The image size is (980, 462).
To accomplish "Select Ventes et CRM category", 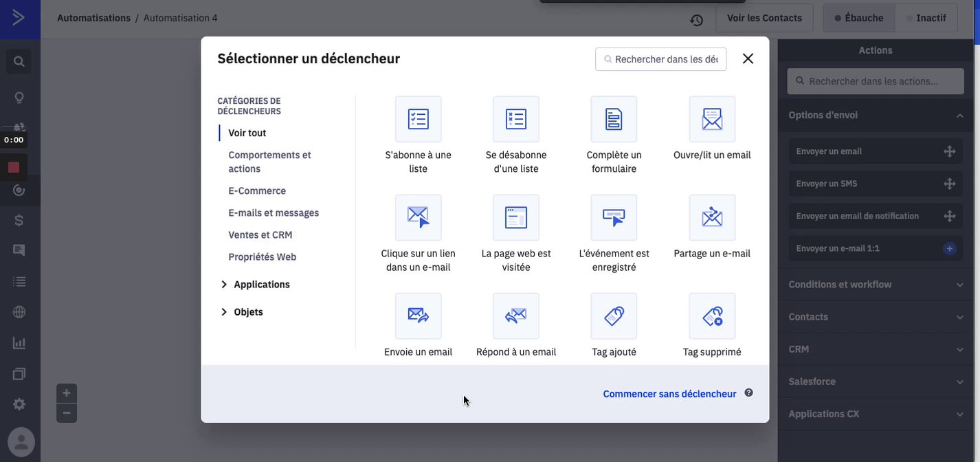I will [x=260, y=234].
